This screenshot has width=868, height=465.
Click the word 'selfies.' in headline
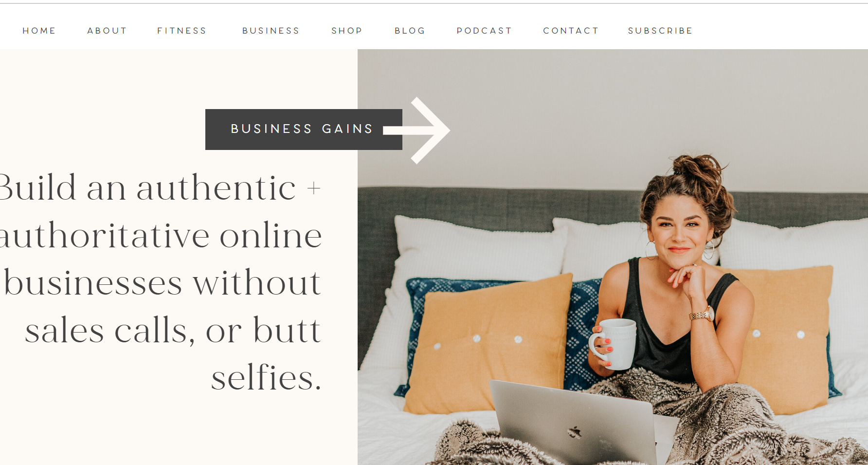coord(266,378)
